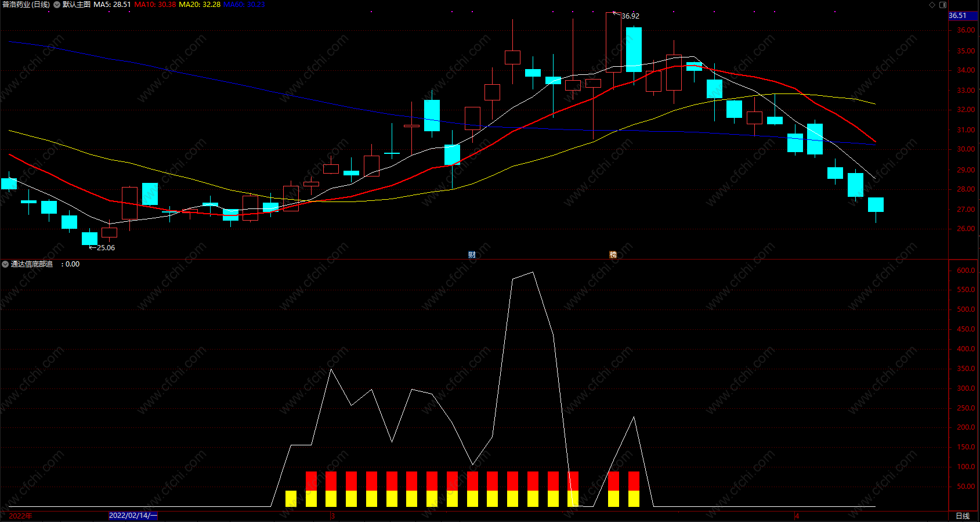Click the 36.92 high price annotation

[x=630, y=16]
